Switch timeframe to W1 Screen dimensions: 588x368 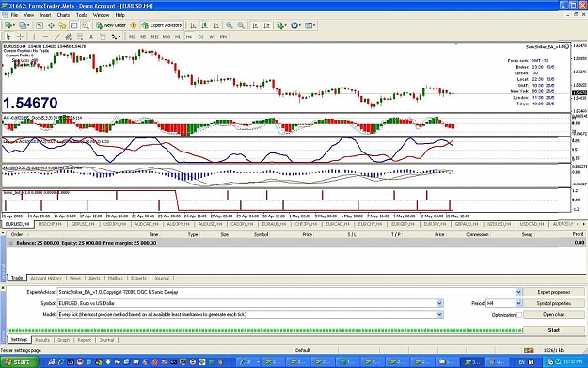(x=213, y=37)
